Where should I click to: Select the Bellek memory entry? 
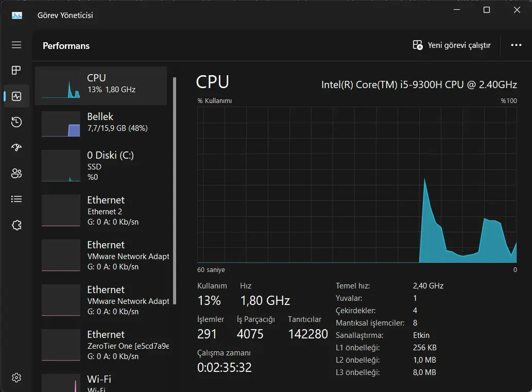(101, 124)
